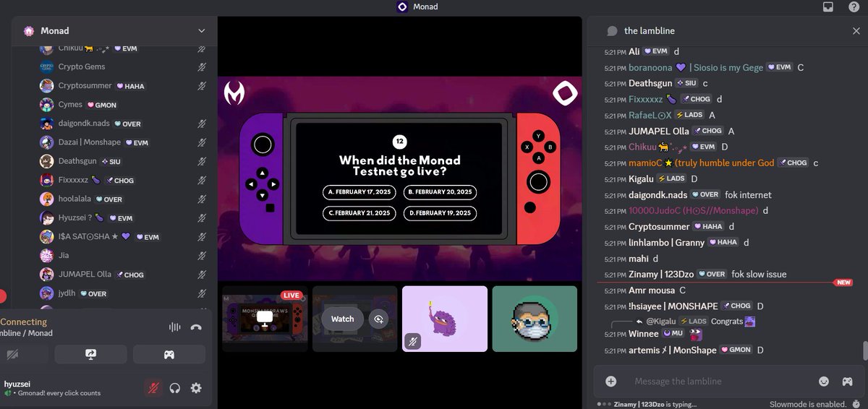
Task: Expand the Monad server dropdown menu
Action: (202, 31)
